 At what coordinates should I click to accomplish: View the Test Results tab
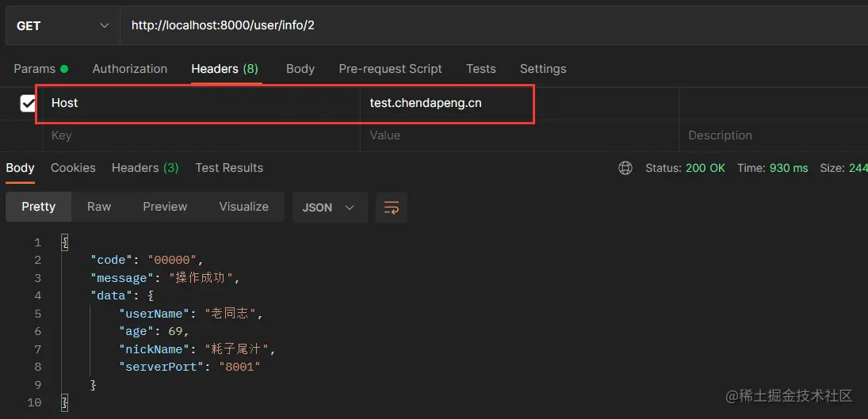pos(229,168)
